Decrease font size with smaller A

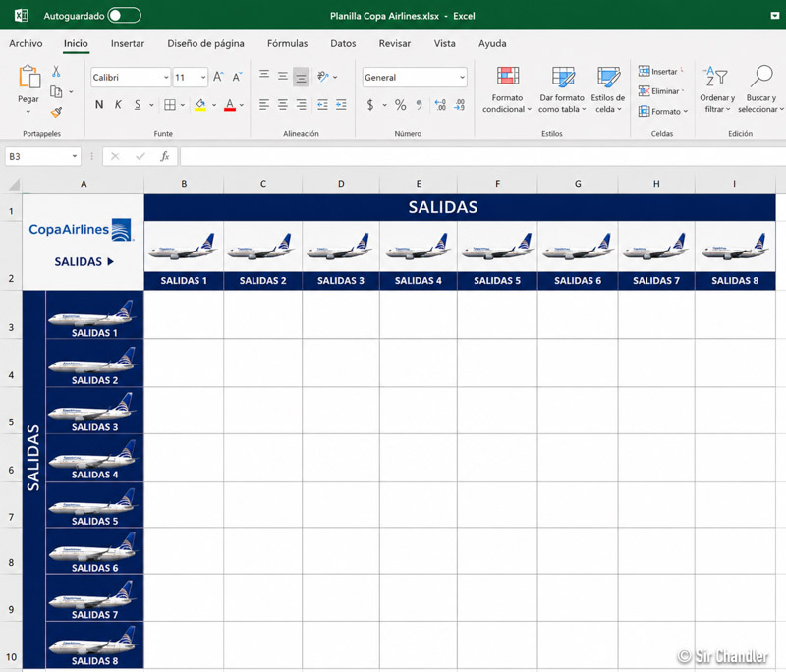pyautogui.click(x=237, y=77)
